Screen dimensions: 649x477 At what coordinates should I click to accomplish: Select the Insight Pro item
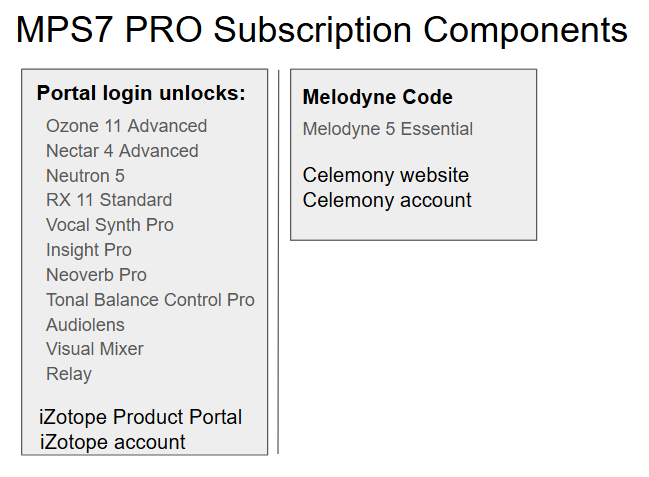coord(89,250)
